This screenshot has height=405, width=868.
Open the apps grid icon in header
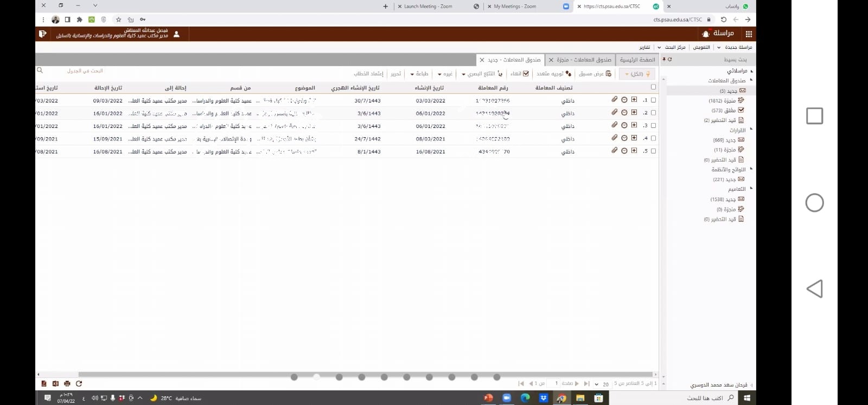[x=749, y=34]
